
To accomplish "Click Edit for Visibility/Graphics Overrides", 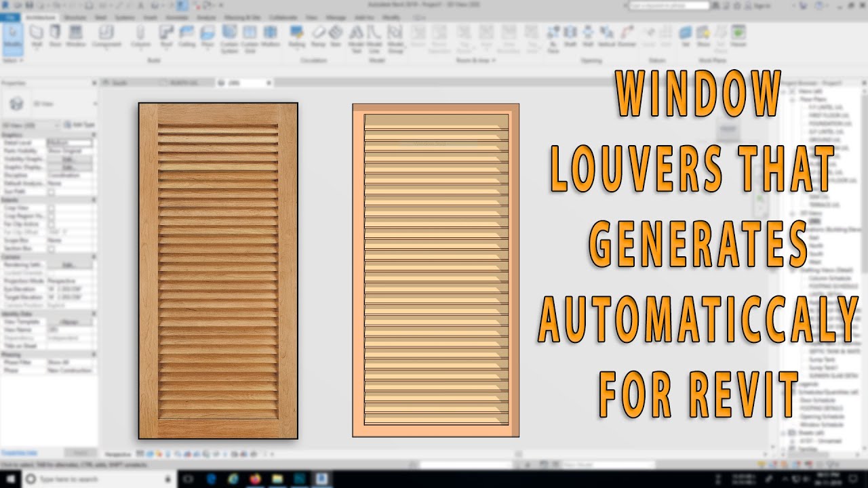I will (x=68, y=160).
